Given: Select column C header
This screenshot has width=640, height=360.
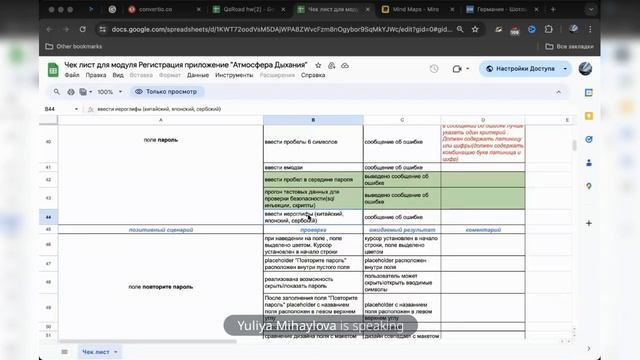Looking at the screenshot, I should tap(402, 120).
